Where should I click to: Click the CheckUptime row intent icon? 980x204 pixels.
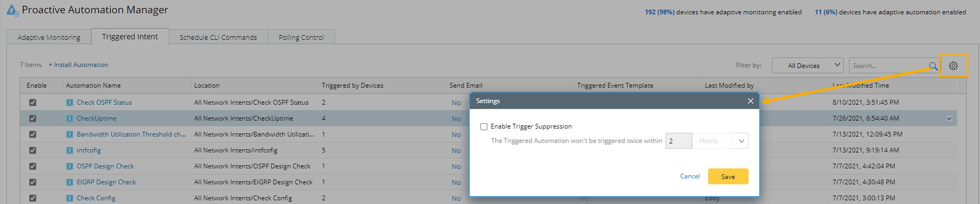(70, 118)
